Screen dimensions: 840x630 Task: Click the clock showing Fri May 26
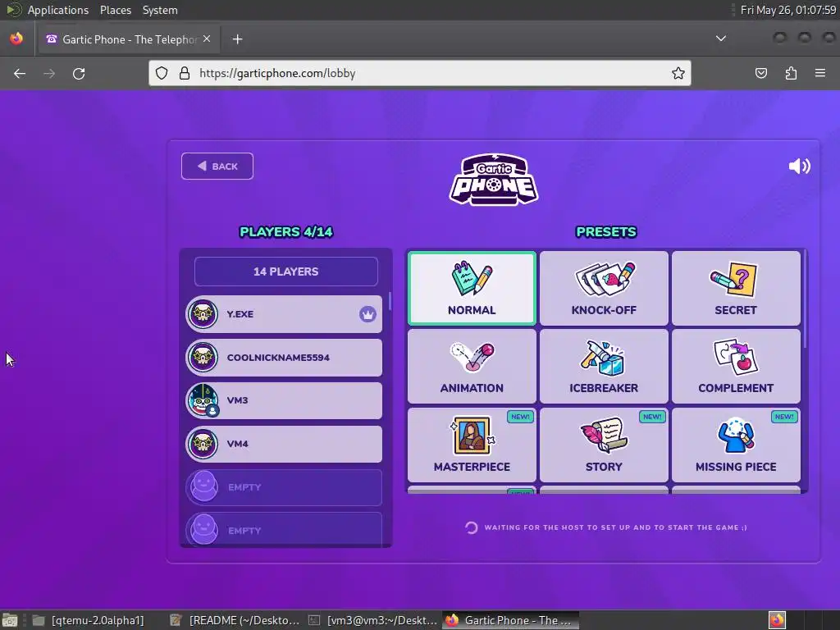pos(788,10)
